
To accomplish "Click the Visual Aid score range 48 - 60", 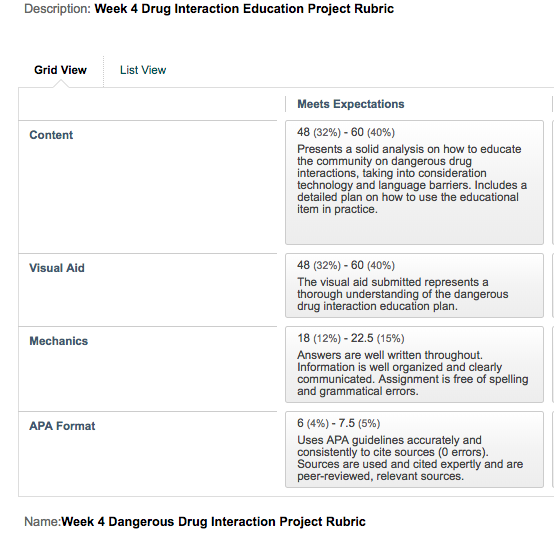I will 346,265.
